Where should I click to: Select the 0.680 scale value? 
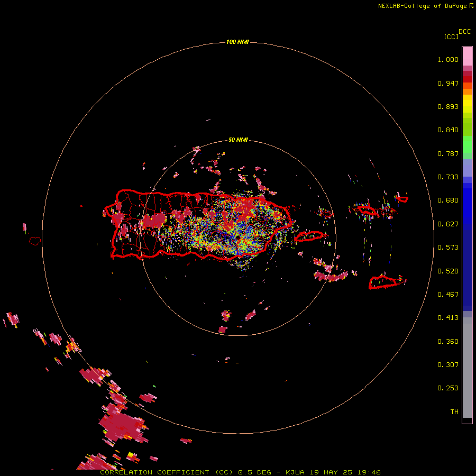point(448,200)
